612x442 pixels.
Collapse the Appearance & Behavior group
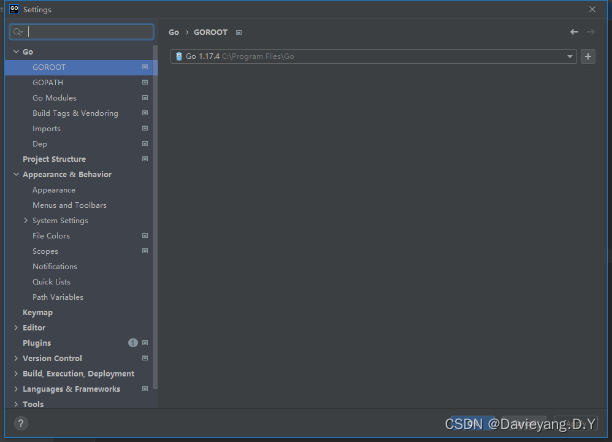(x=16, y=175)
